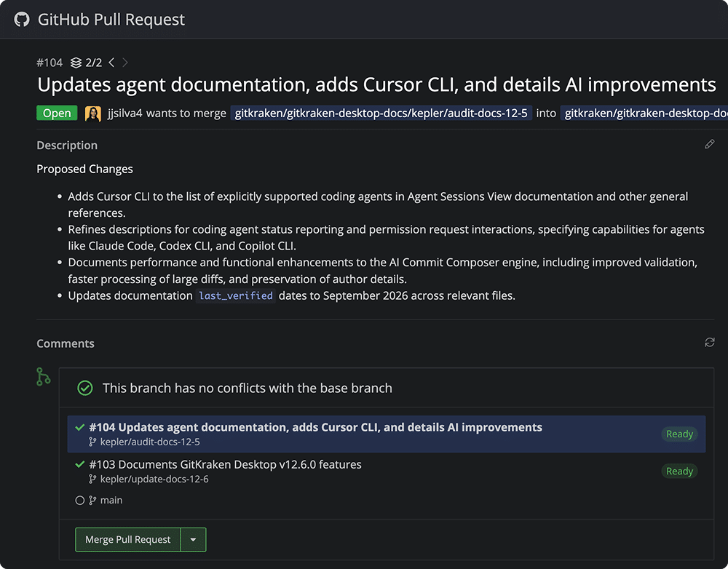Click the checkmark beside PR #103 row
Viewport: 728px width, 569px height.
click(x=80, y=464)
